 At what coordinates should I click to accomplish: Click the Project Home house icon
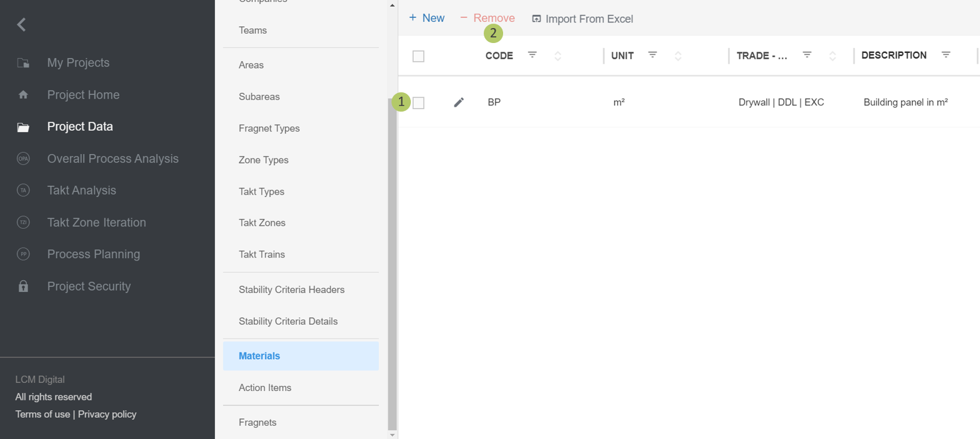point(23,95)
